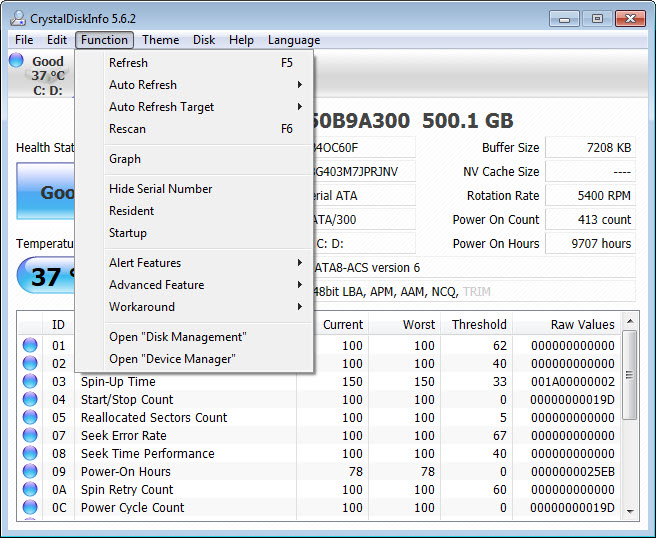This screenshot has width=656, height=538.
Task: Expand the Auto Refresh submenu arrow
Action: click(x=300, y=85)
